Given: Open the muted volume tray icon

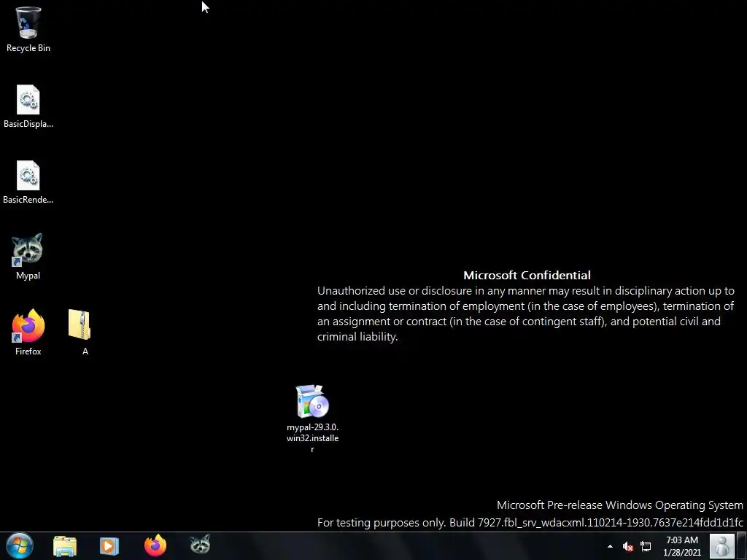Looking at the screenshot, I should coord(628,547).
